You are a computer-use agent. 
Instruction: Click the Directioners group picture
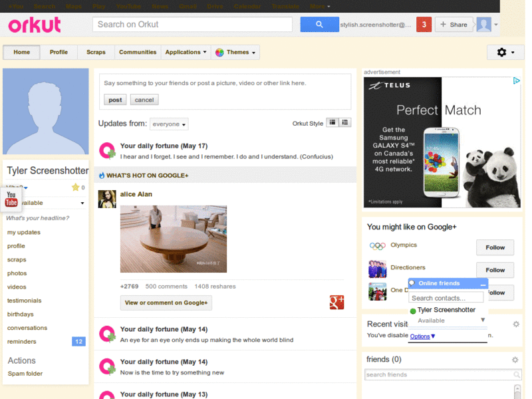[377, 269]
